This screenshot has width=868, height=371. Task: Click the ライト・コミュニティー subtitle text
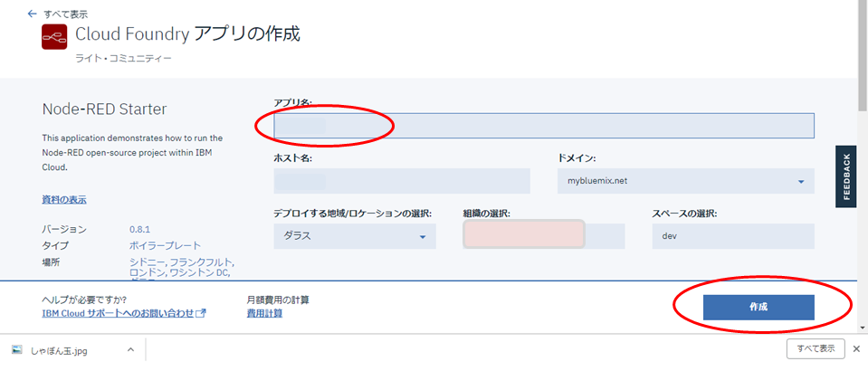click(x=123, y=58)
